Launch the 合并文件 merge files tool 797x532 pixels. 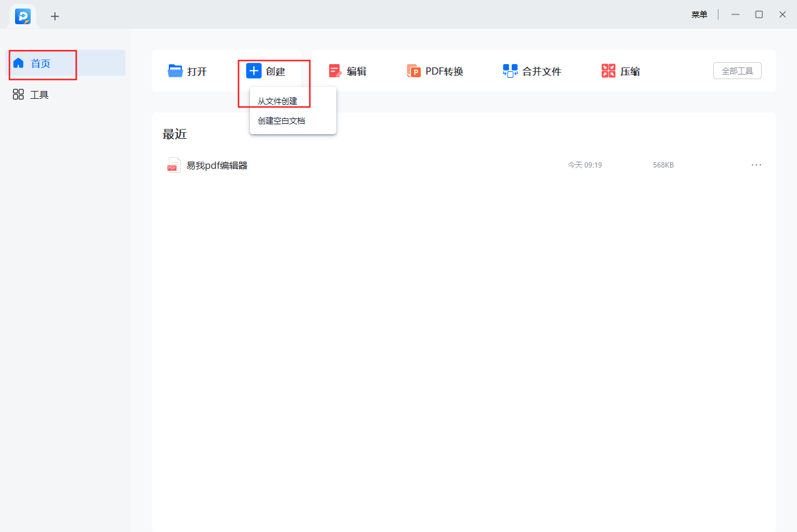coord(531,71)
